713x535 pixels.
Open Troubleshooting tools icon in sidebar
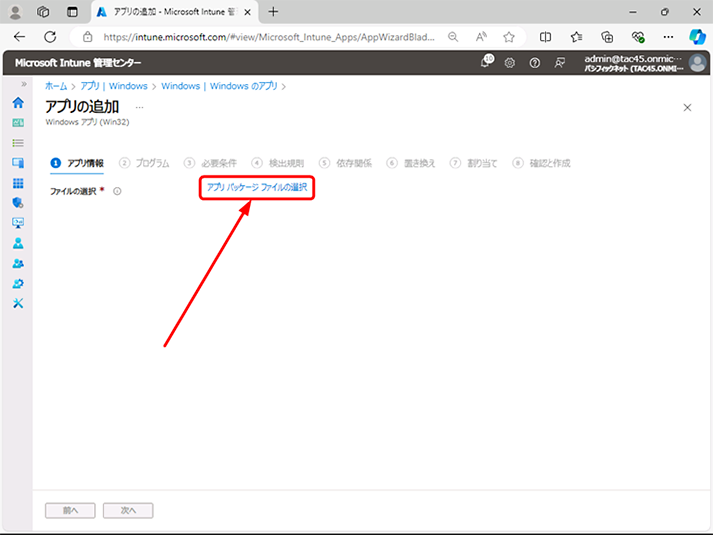pyautogui.click(x=18, y=303)
